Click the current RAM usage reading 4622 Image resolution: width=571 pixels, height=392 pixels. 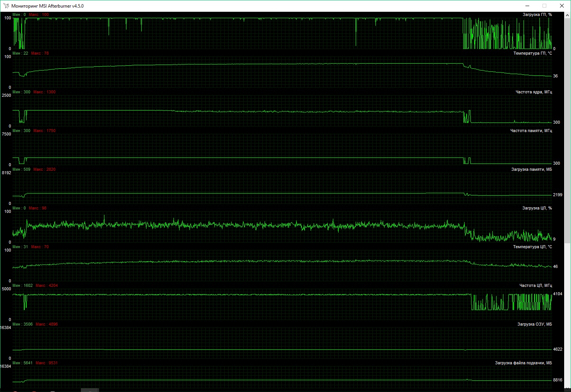(558, 349)
